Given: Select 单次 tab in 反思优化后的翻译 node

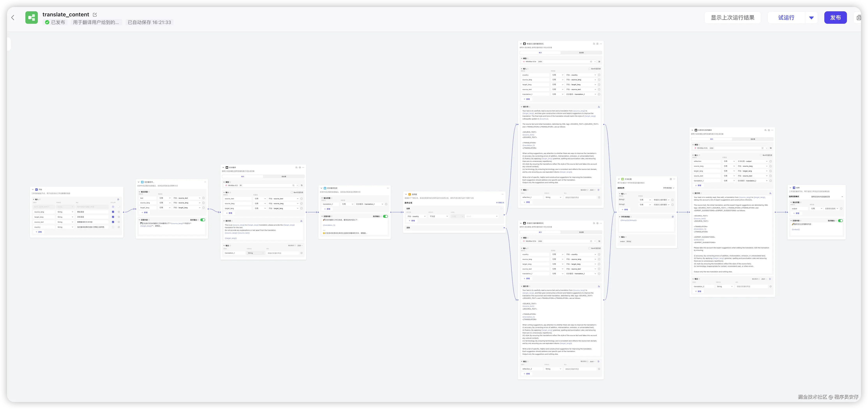Looking at the screenshot, I should point(711,139).
